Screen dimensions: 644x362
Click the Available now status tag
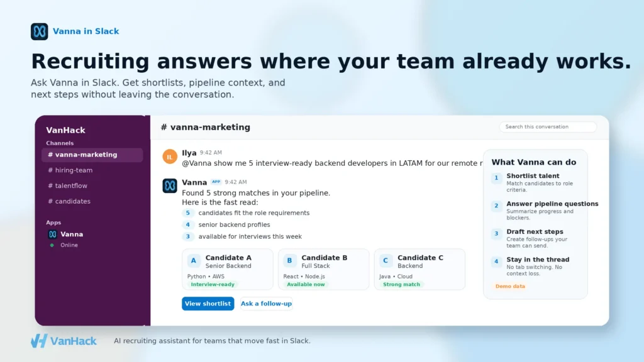coord(306,285)
